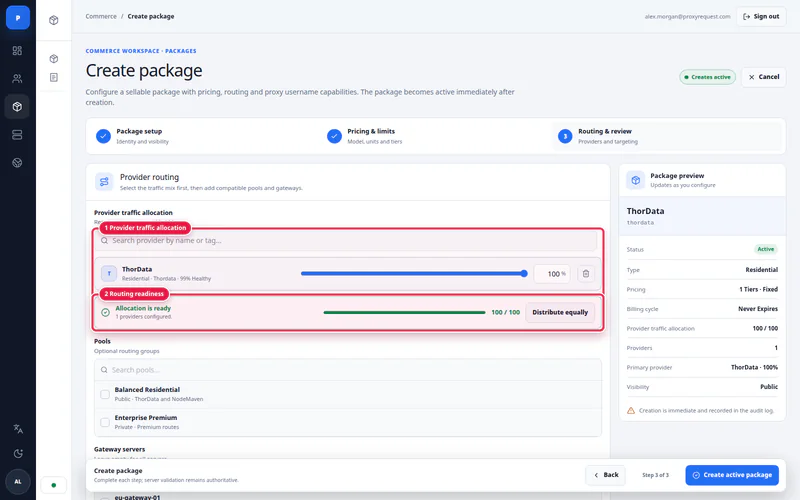Open the packages cube icon in secondary sidebar
This screenshot has height=500, width=800.
tap(54, 59)
